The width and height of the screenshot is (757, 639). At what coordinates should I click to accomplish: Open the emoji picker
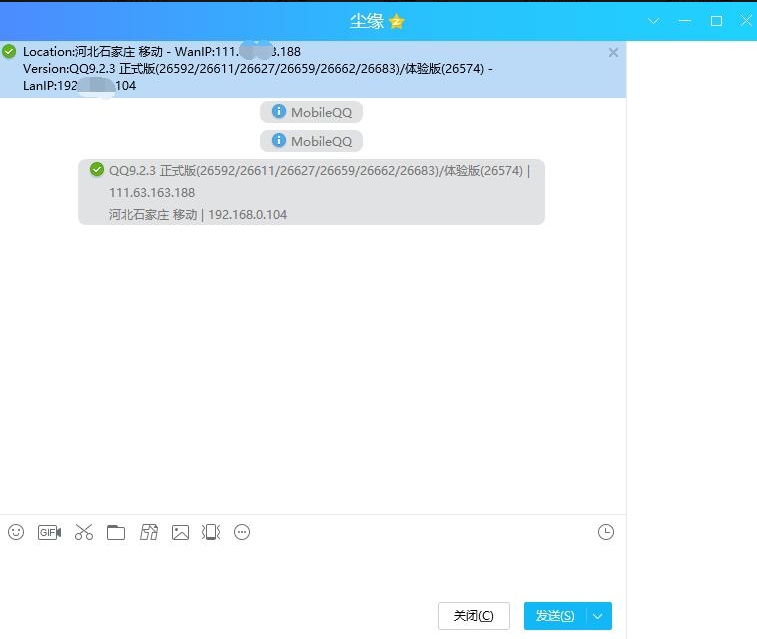tap(16, 533)
